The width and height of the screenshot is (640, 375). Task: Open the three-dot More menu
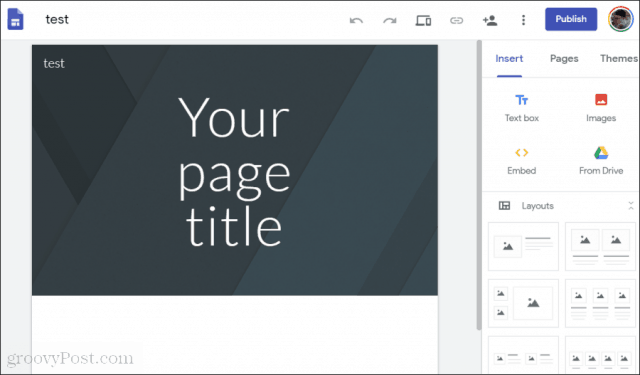point(523,20)
